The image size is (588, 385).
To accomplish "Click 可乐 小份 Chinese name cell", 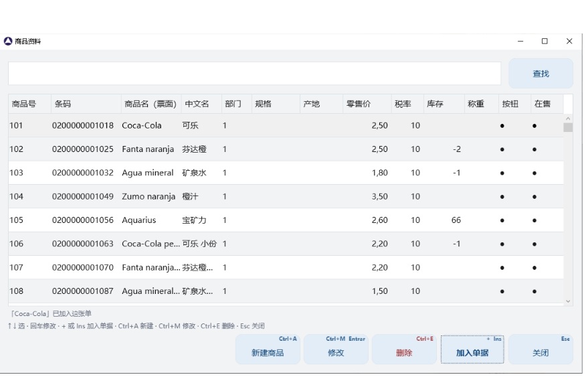I will click(199, 244).
